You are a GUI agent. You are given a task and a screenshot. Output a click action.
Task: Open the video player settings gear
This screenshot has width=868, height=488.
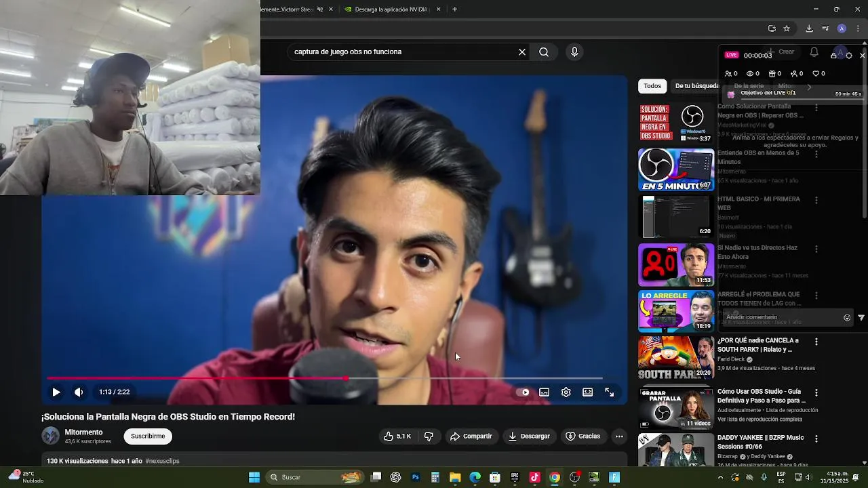coord(566,392)
